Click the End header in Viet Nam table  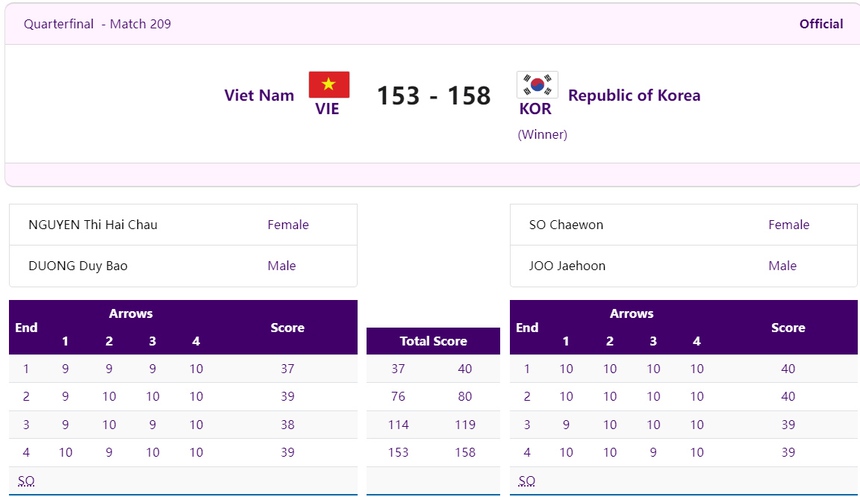point(26,327)
